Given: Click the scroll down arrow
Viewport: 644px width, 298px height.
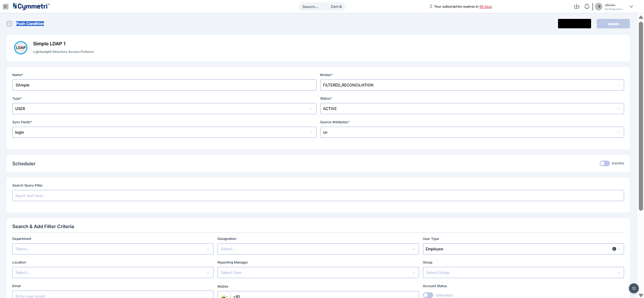Looking at the screenshot, I should pyautogui.click(x=641, y=295).
